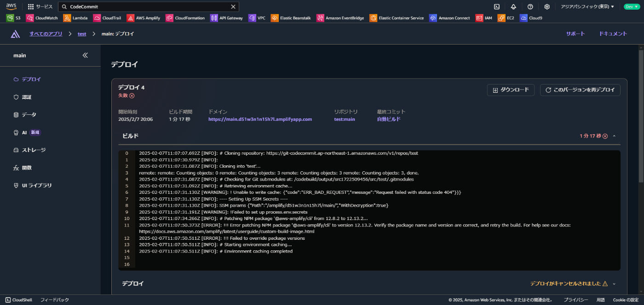
Task: Open the Cloud9 bookmark
Action: click(531, 18)
